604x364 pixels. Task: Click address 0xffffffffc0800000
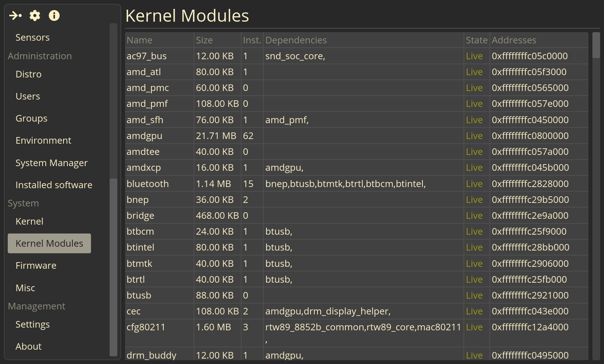point(530,136)
